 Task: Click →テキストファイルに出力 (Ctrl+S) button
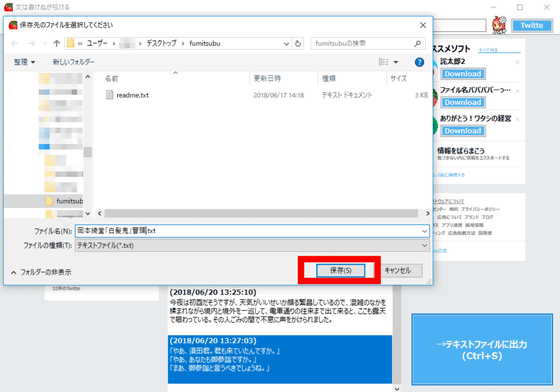tap(482, 350)
